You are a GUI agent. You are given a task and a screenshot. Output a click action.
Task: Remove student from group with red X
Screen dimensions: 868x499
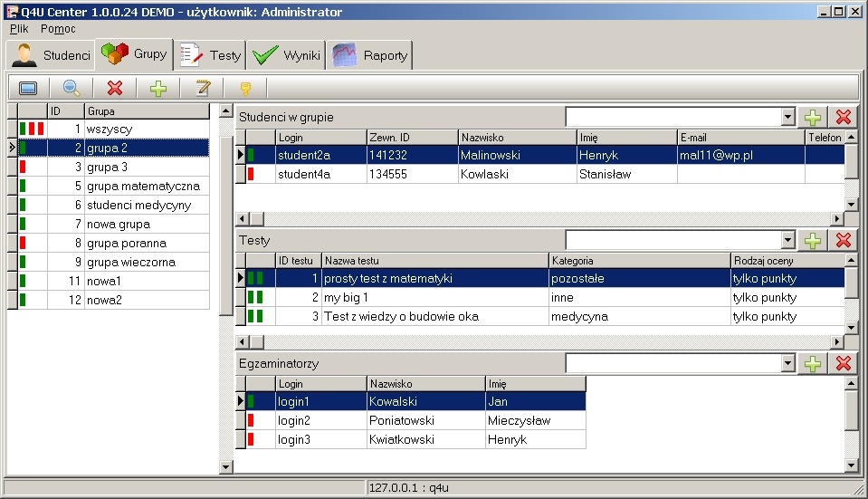click(843, 117)
